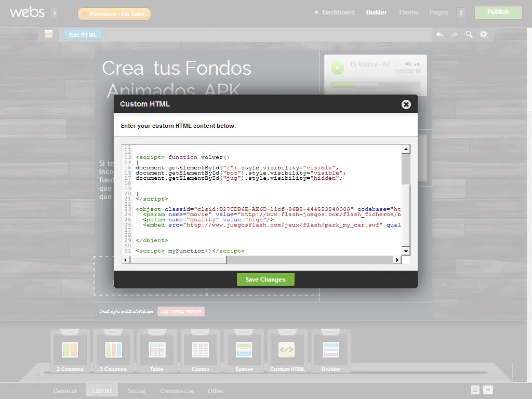Select the 3 Columns layout module
The image size is (532, 399).
113,351
